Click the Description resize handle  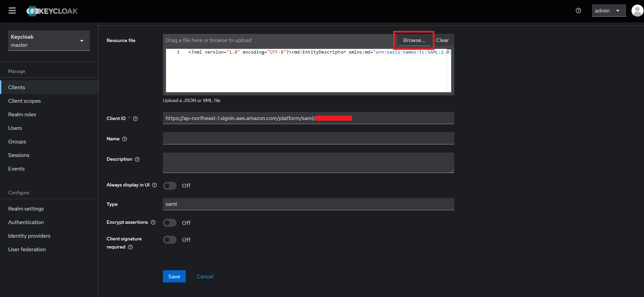coord(452,170)
